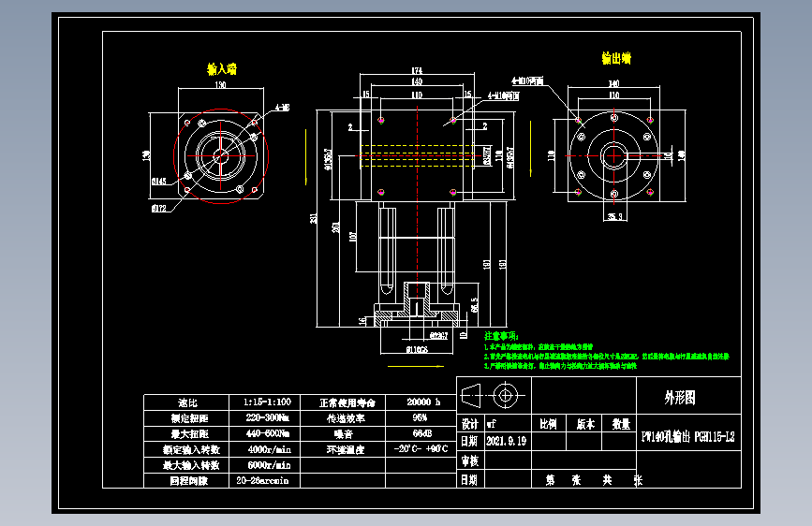Click the 4000r/min rated speed value

click(x=270, y=449)
